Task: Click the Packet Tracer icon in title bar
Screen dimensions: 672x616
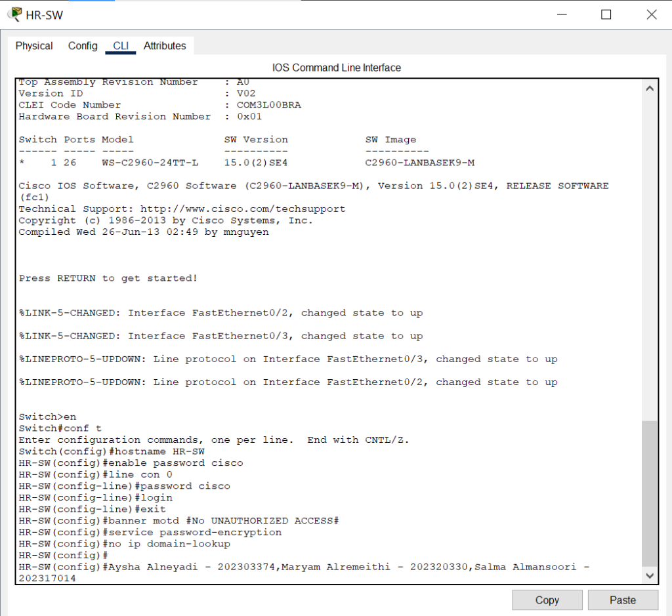Action: pyautogui.click(x=14, y=14)
